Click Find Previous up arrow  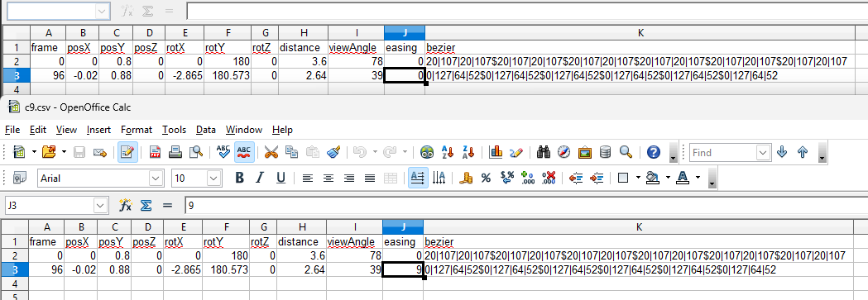(802, 152)
